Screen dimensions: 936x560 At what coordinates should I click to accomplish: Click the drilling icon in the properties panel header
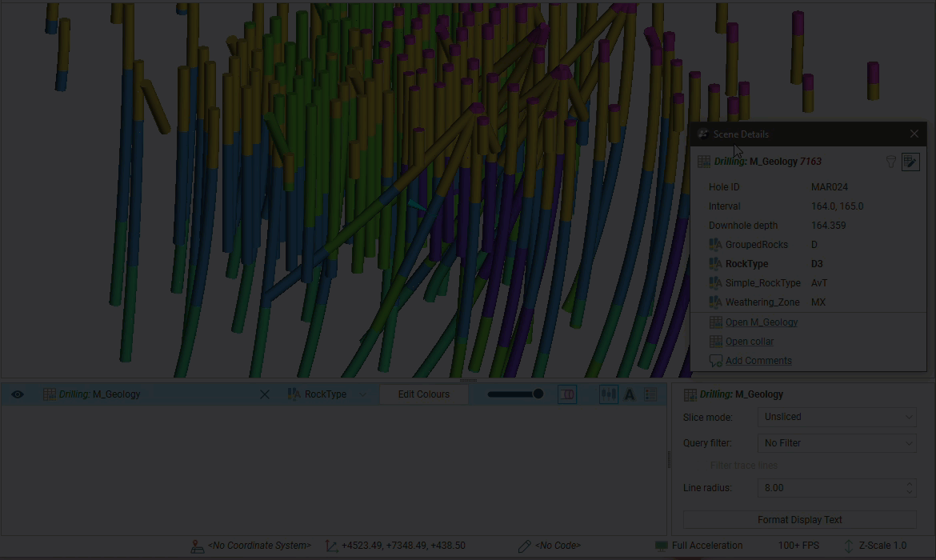coord(690,394)
